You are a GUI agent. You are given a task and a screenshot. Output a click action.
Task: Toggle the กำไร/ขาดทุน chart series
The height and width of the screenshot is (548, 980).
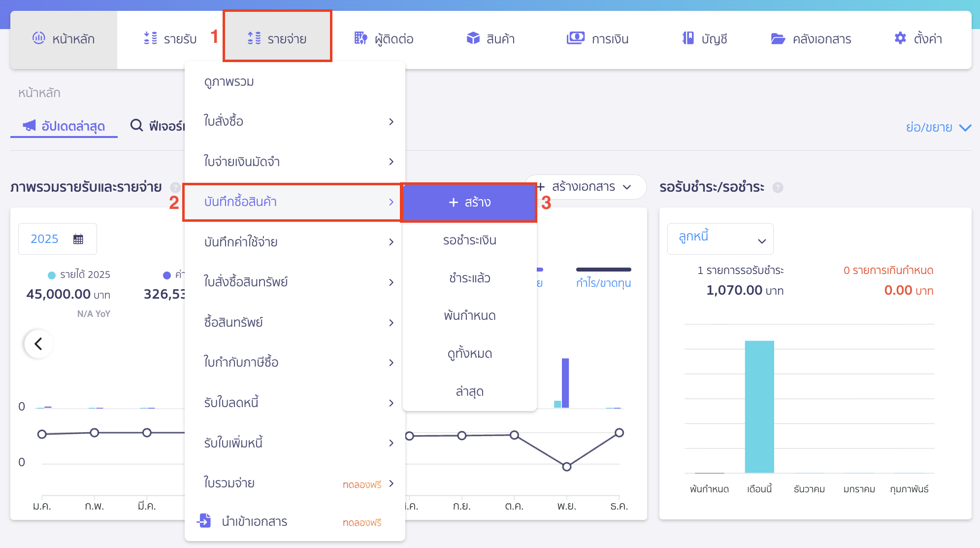click(603, 282)
